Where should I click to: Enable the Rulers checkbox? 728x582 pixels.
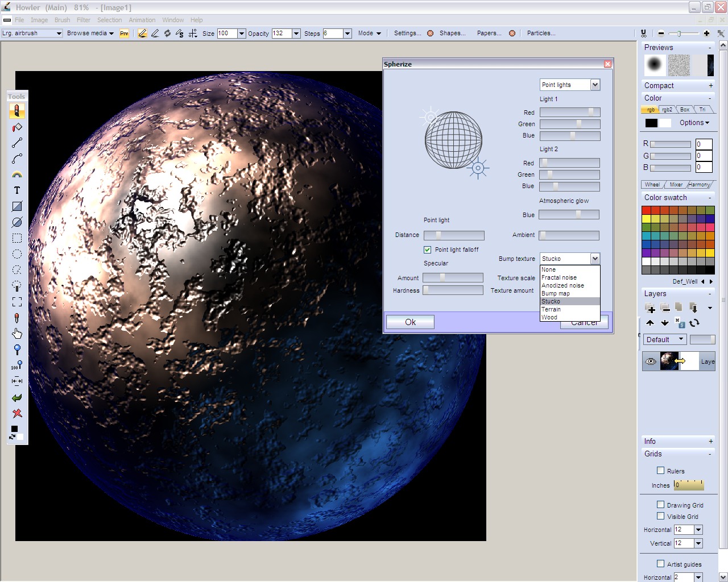[x=660, y=471]
